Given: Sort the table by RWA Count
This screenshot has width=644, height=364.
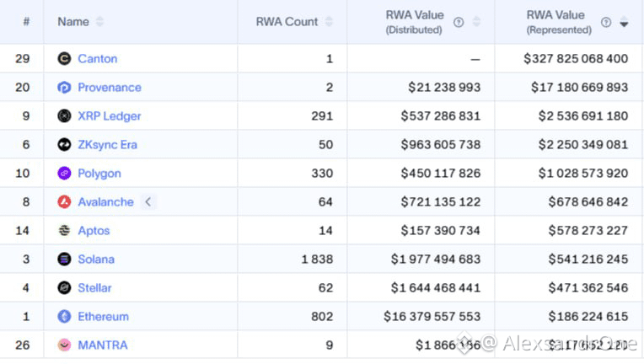Looking at the screenshot, I should [329, 22].
